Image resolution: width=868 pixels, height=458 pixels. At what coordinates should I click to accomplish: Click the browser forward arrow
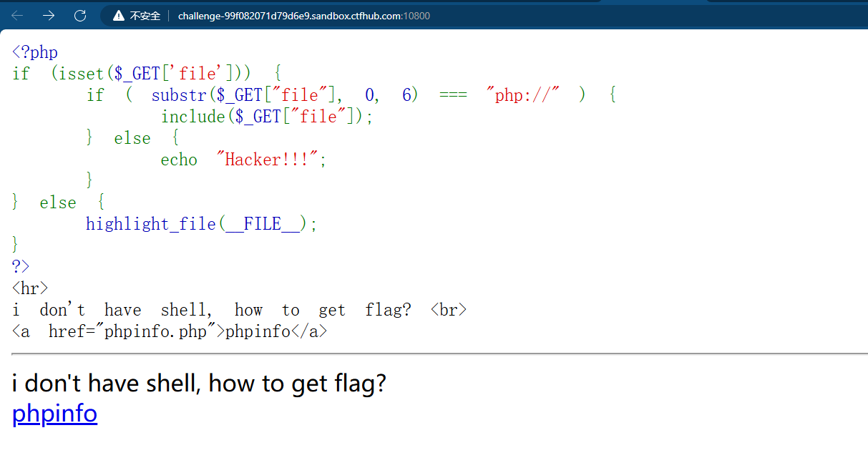tap(49, 15)
